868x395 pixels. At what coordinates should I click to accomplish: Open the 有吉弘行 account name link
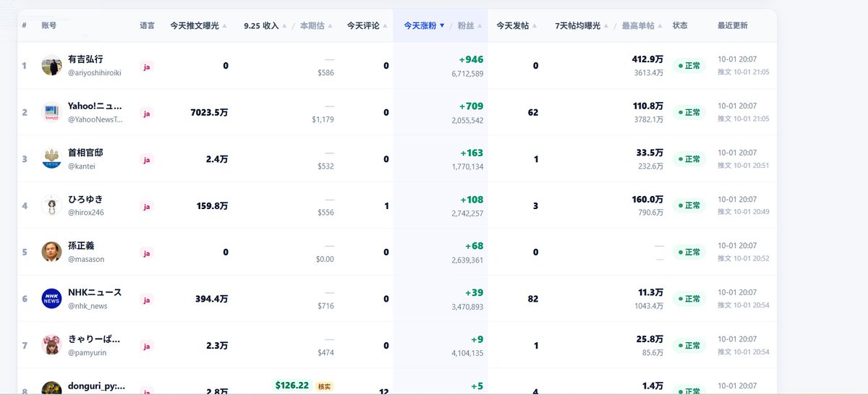pyautogui.click(x=85, y=59)
